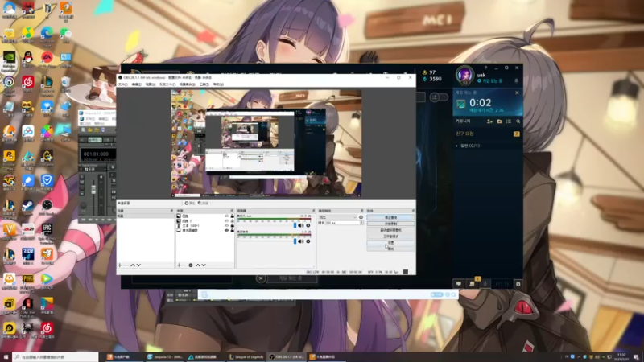Viewport: 644px width, 362px height.
Task: Move source down in OBS sources panel
Action: click(x=204, y=265)
